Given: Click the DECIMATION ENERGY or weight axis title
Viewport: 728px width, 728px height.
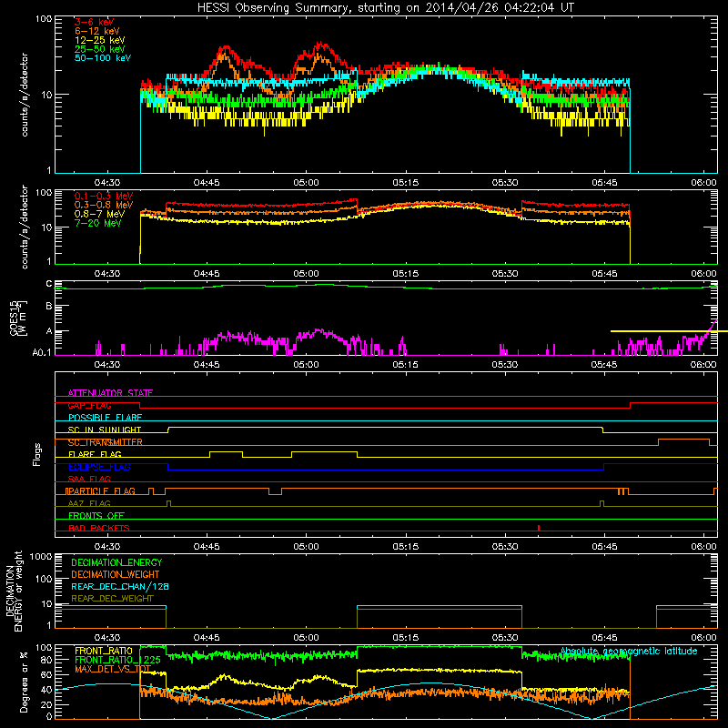Looking at the screenshot, I should pos(14,591).
